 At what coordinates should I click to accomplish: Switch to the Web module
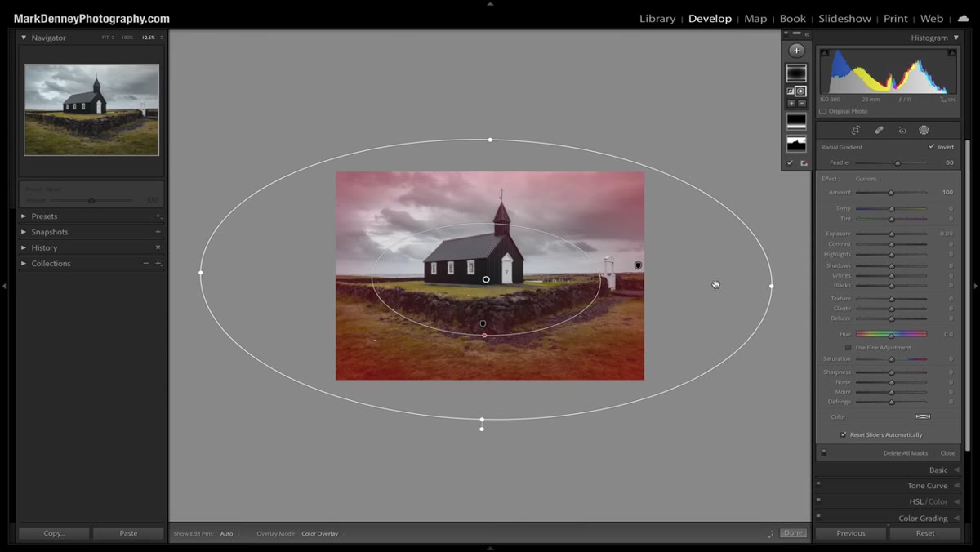[932, 19]
